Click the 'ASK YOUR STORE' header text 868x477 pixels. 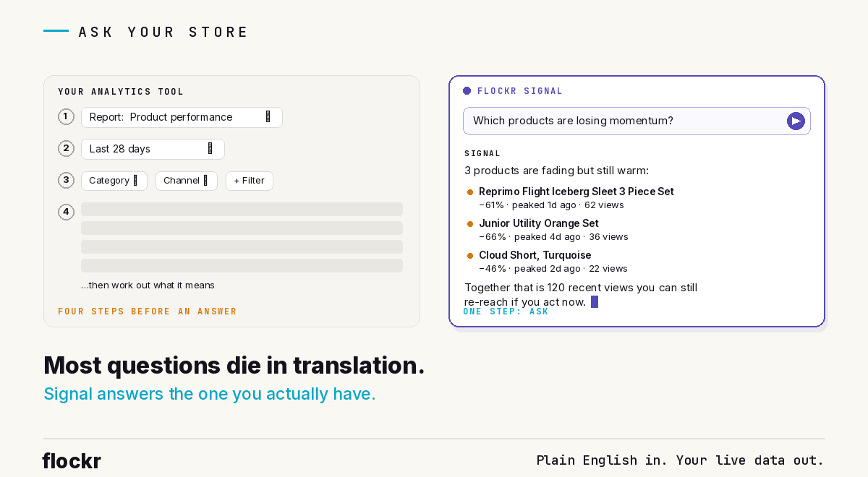point(163,32)
